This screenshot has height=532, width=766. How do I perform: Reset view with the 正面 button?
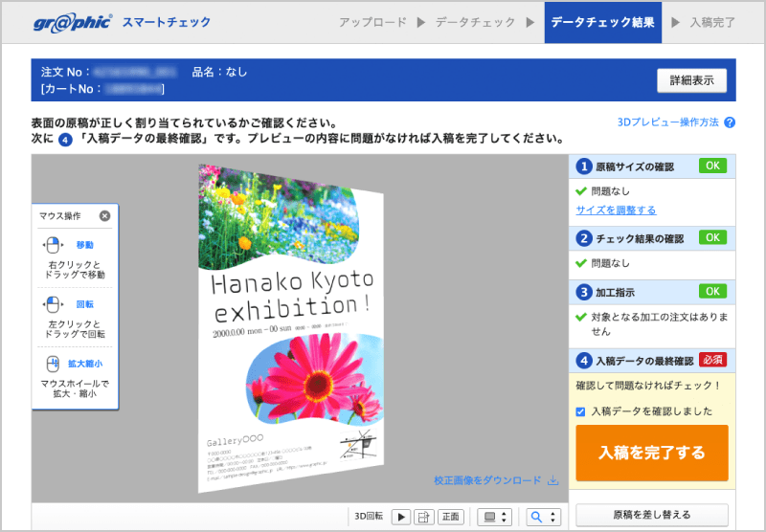click(x=450, y=517)
